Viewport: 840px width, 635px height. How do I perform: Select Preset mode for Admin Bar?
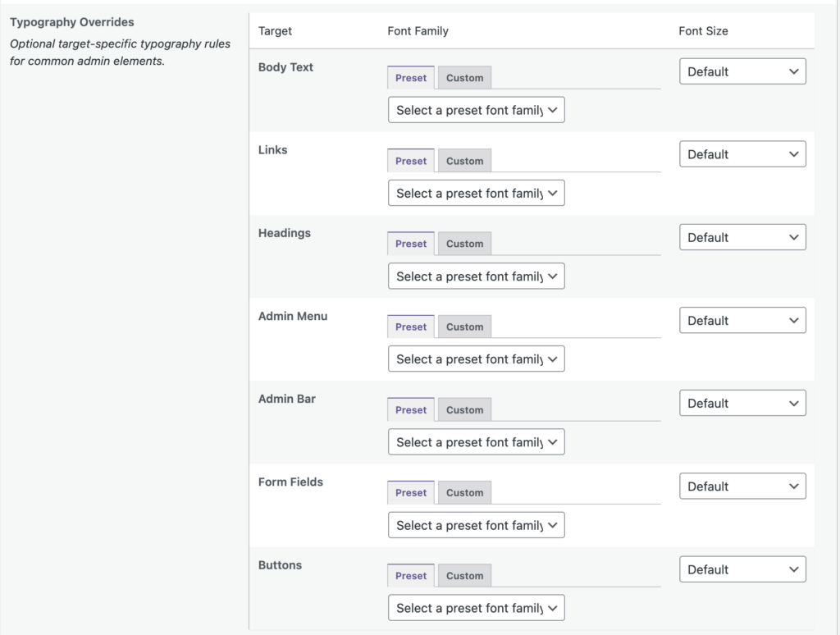410,409
